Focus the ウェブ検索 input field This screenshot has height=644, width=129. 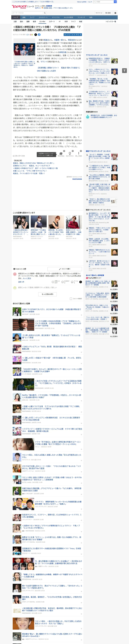(x=103, y=2)
